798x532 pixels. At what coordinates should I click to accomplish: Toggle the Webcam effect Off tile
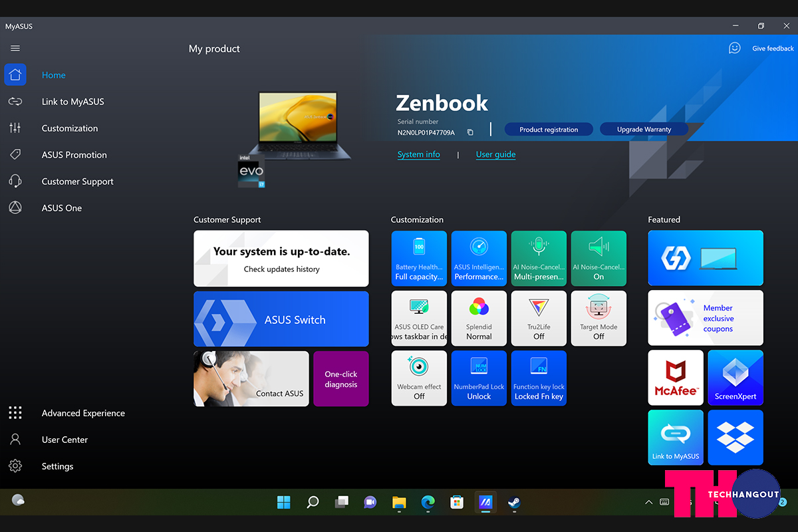coord(419,378)
